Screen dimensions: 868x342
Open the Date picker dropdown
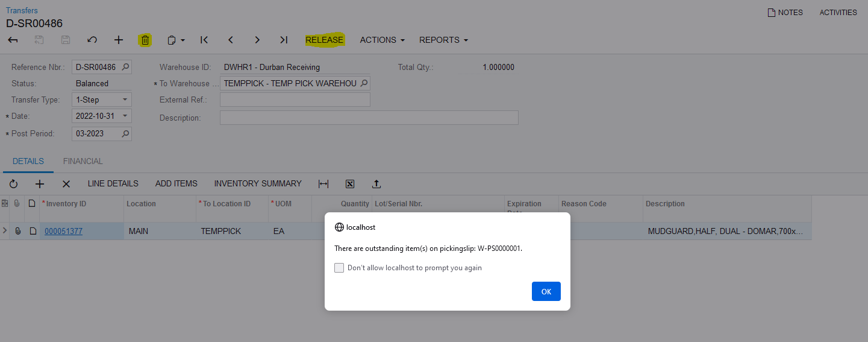125,116
